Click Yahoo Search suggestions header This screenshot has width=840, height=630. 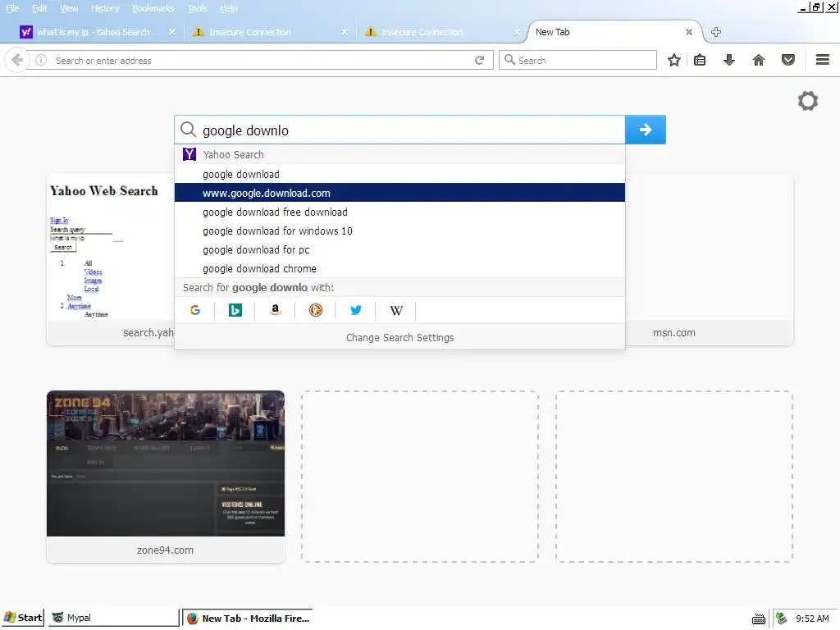tap(399, 154)
